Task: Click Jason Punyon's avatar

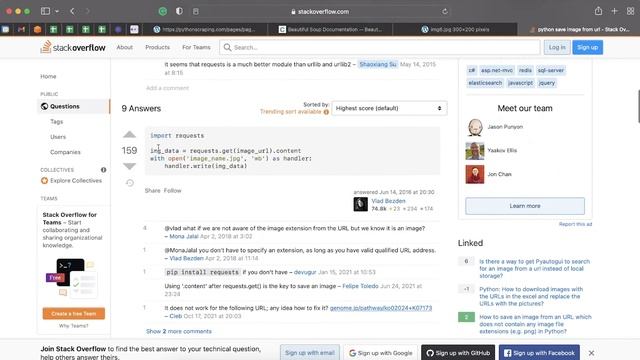Action: [475, 127]
